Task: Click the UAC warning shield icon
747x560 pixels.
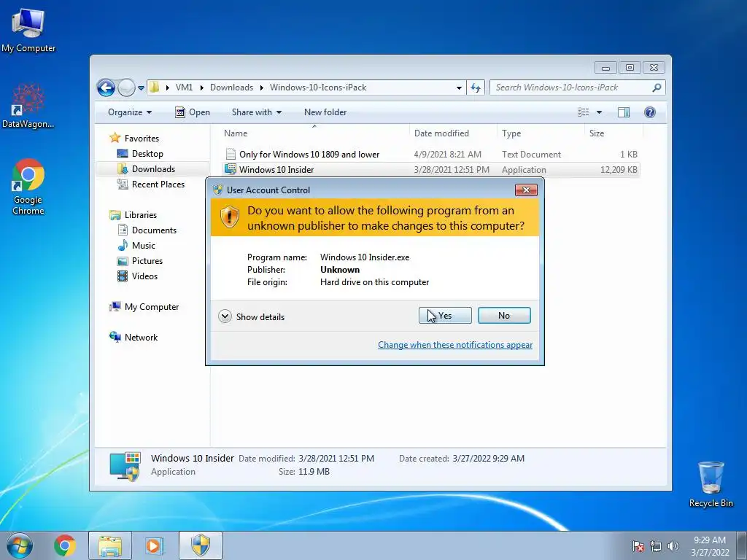Action: click(x=230, y=217)
